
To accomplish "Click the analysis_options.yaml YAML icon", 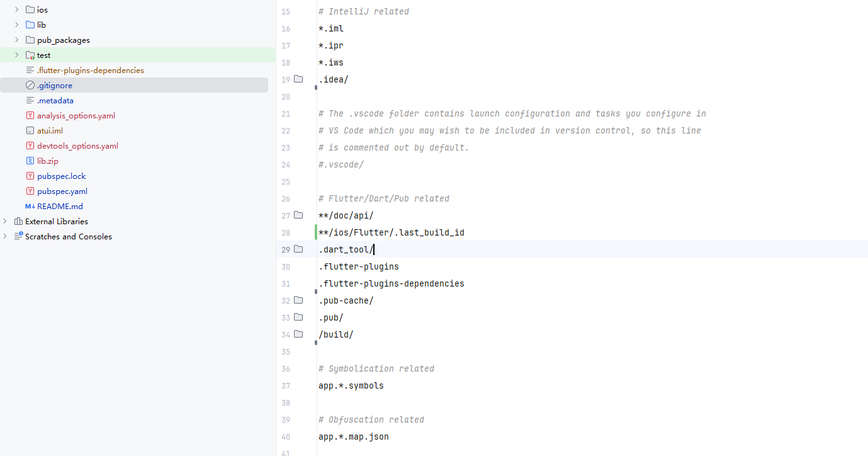I will pyautogui.click(x=30, y=115).
